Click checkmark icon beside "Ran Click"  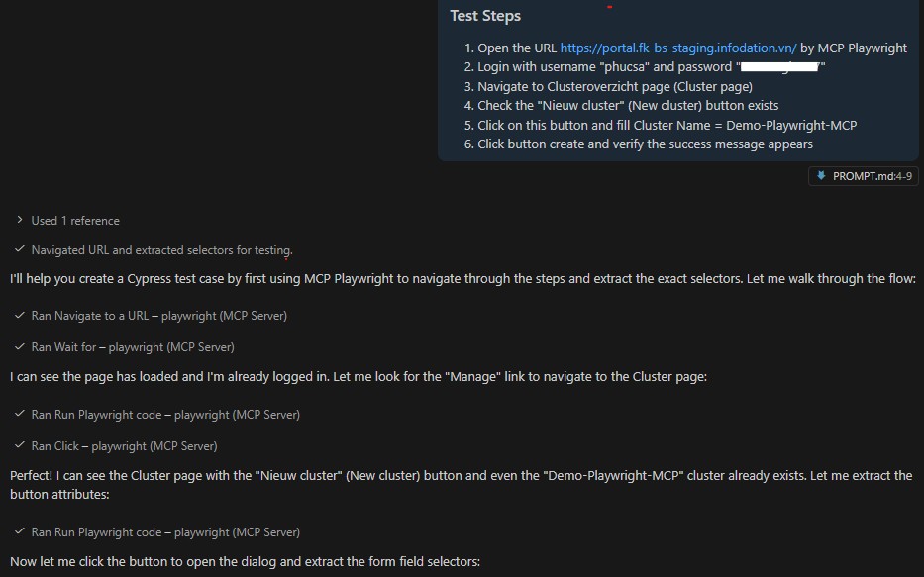point(20,445)
